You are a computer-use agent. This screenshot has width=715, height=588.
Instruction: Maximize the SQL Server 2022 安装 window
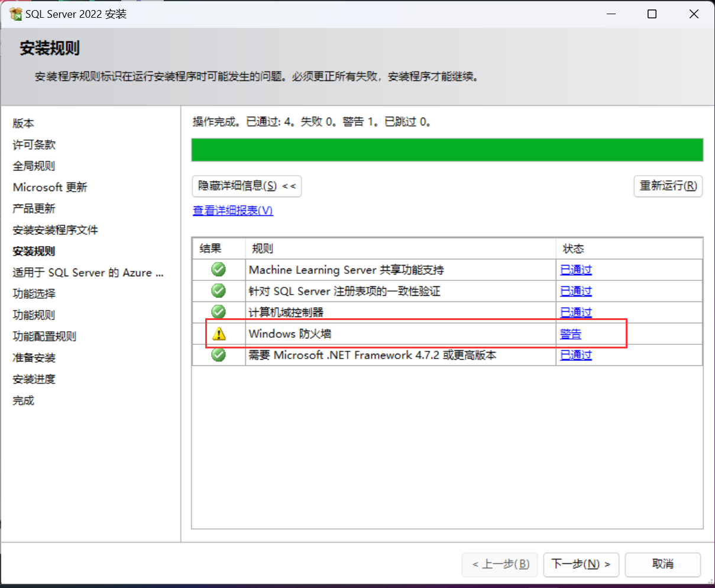(x=652, y=14)
